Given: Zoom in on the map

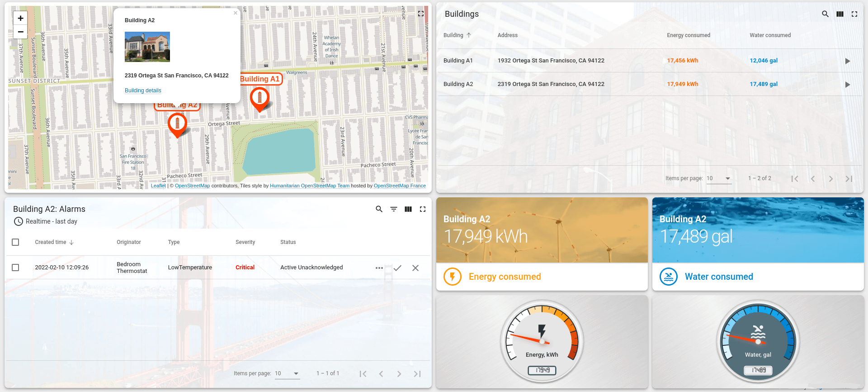Looking at the screenshot, I should click(x=20, y=18).
